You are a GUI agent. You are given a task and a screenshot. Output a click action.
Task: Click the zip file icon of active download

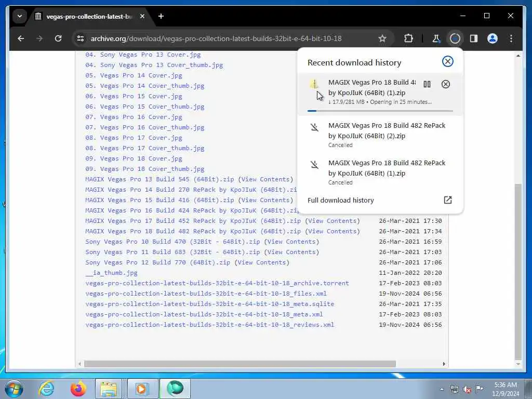[x=314, y=84]
